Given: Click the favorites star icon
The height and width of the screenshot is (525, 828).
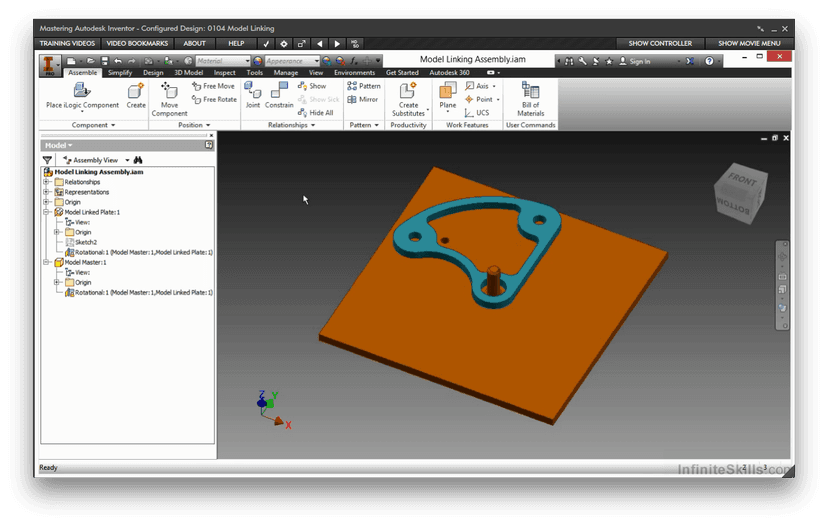Looking at the screenshot, I should coord(609,61).
